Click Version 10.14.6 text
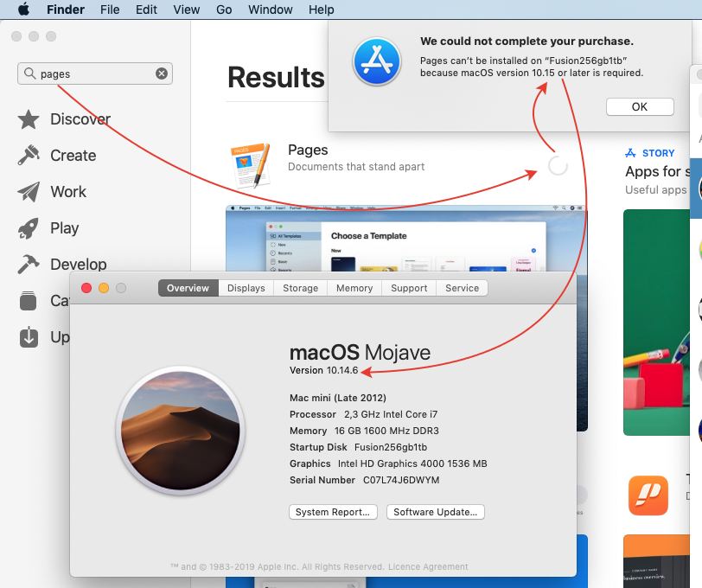Viewport: 702px width, 588px height. pos(323,370)
